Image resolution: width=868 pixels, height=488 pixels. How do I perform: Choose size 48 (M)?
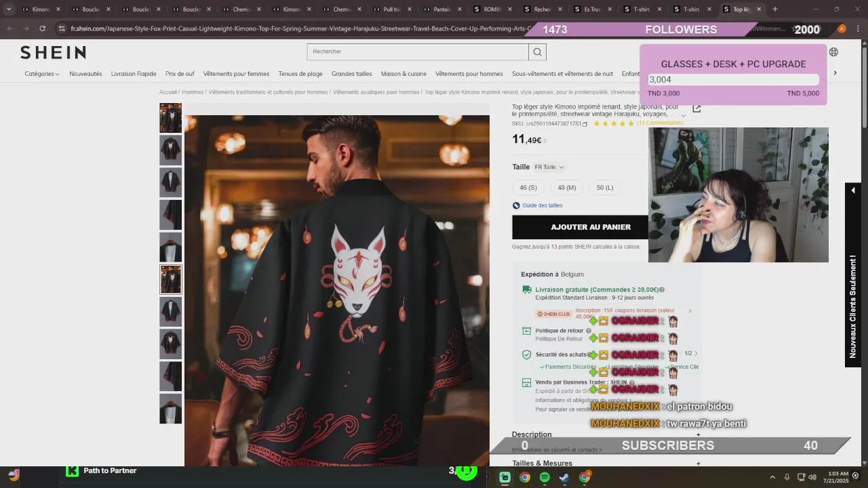point(567,188)
